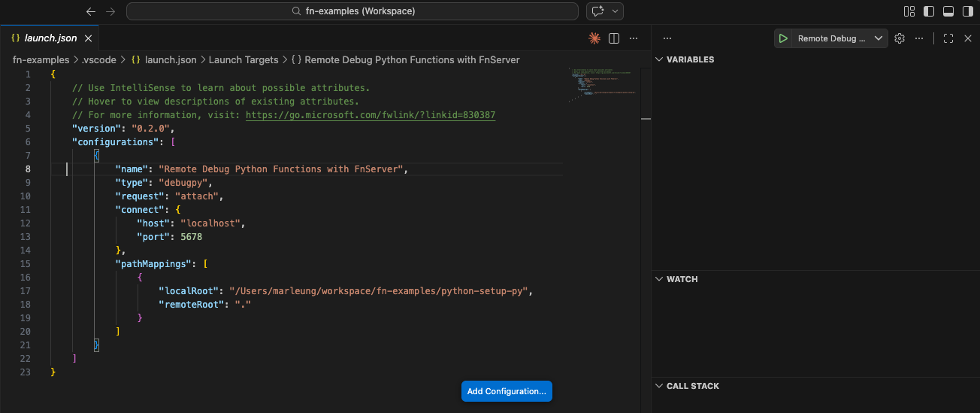
Task: Select fn-examples breadcrumb
Action: (41, 59)
